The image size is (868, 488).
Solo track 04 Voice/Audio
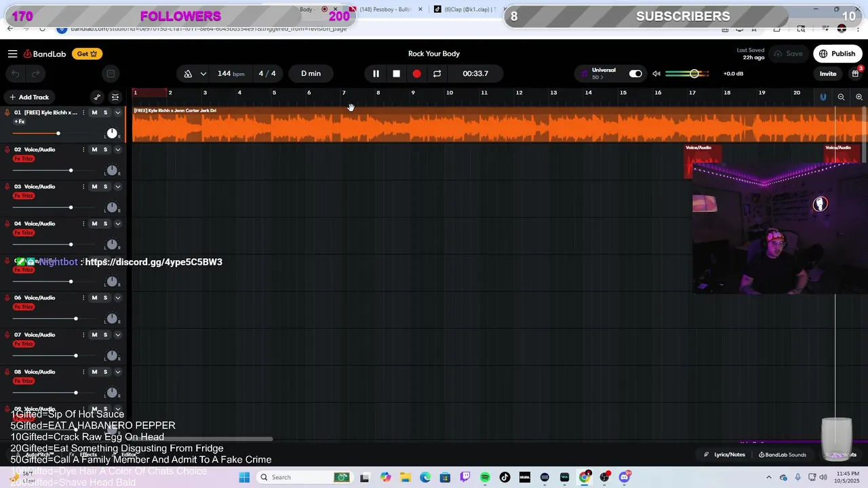click(105, 224)
